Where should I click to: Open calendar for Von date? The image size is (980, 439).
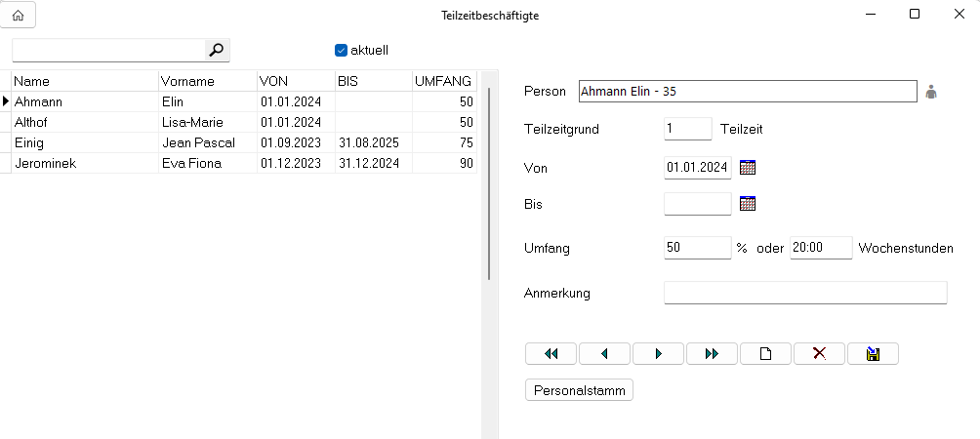pos(748,168)
